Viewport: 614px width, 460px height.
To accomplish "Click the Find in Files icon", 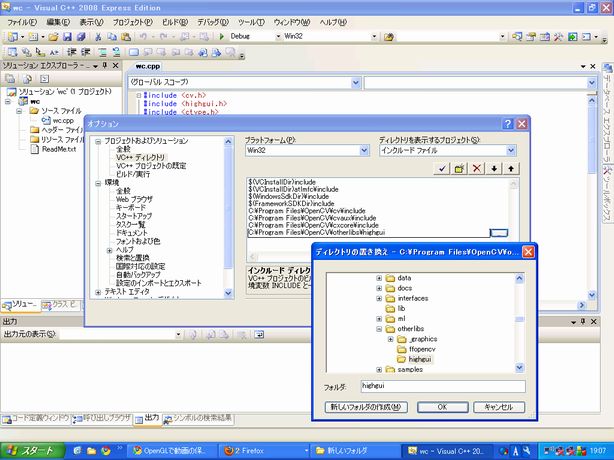I will (388, 37).
